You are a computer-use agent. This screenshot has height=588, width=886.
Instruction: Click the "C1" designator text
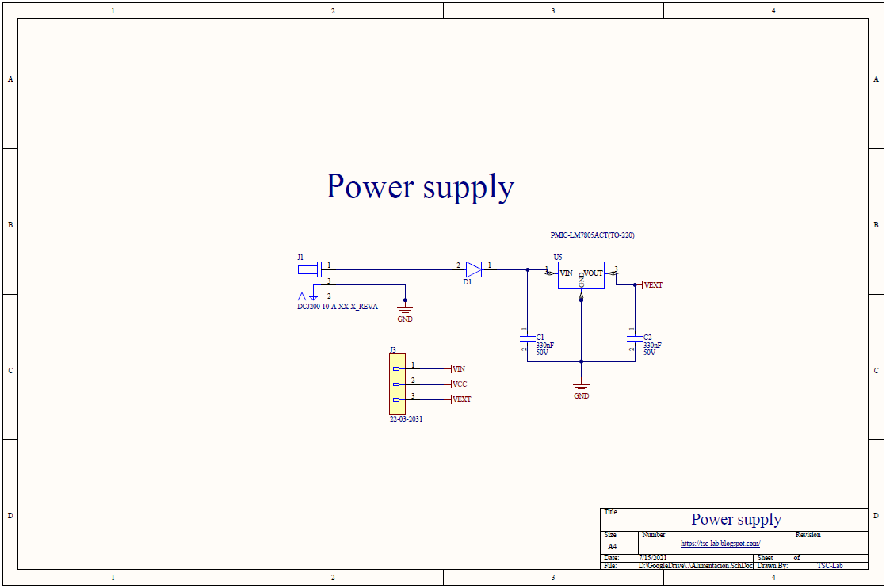(x=540, y=338)
